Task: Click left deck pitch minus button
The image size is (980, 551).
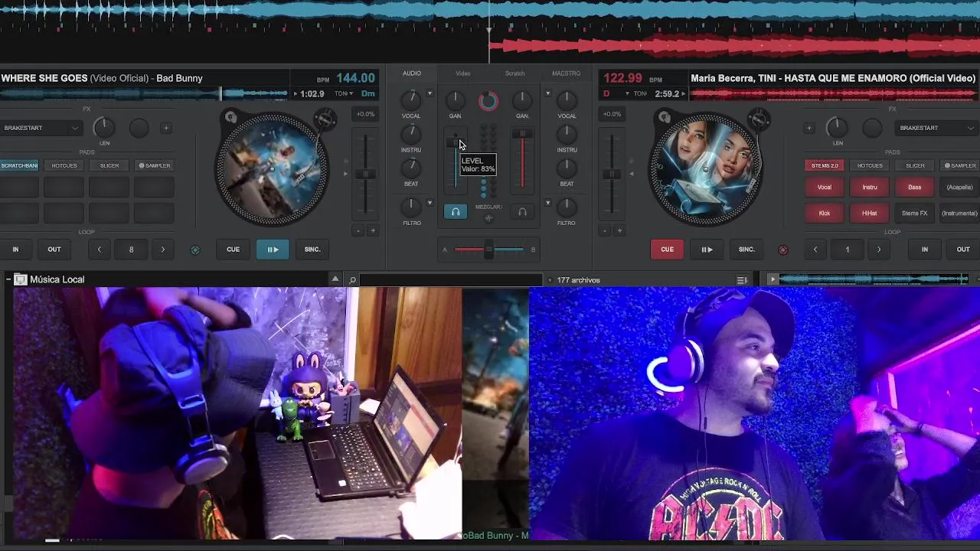Action: [358, 230]
